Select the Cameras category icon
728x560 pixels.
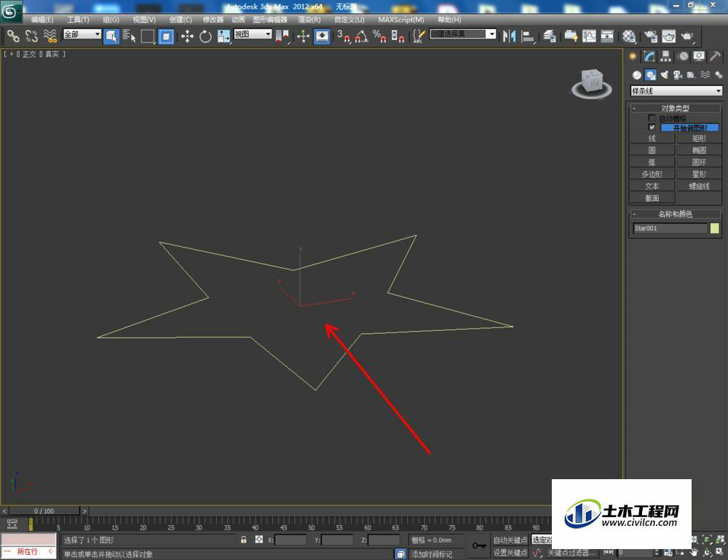pyautogui.click(x=678, y=75)
